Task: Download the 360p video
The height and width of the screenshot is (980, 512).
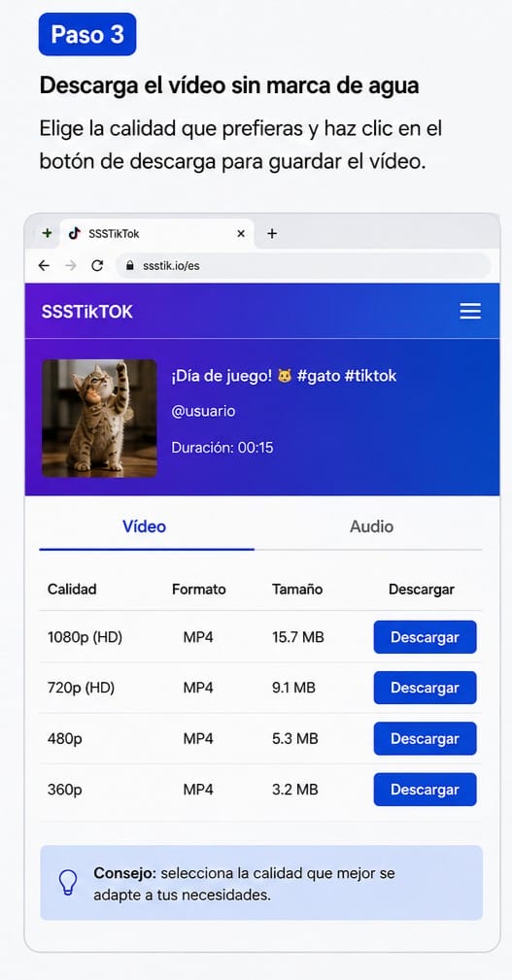Action: [426, 790]
